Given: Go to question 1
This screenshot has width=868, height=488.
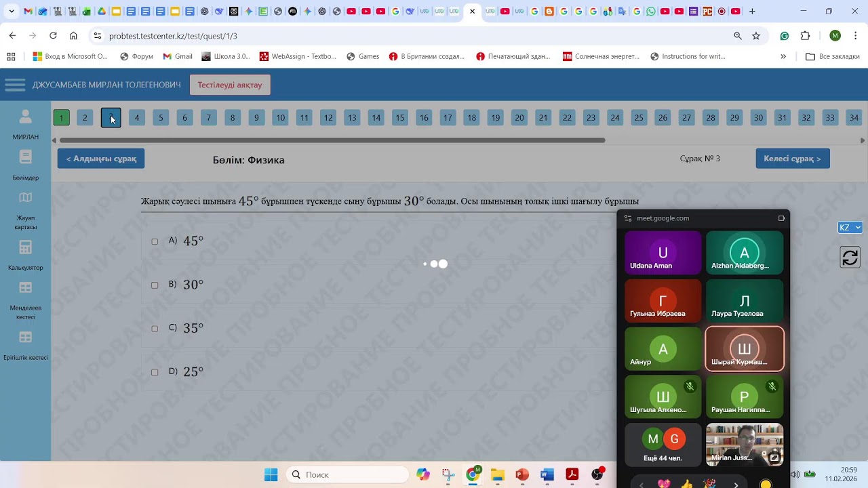Looking at the screenshot, I should [61, 117].
